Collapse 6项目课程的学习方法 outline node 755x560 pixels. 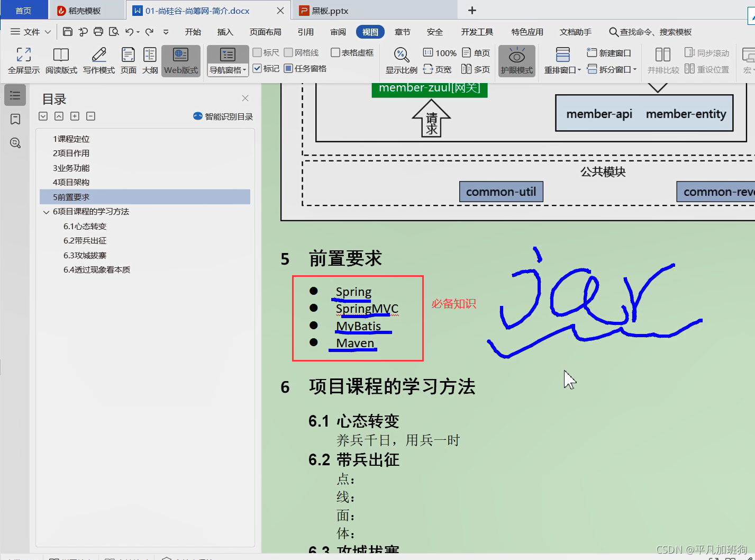coord(46,212)
